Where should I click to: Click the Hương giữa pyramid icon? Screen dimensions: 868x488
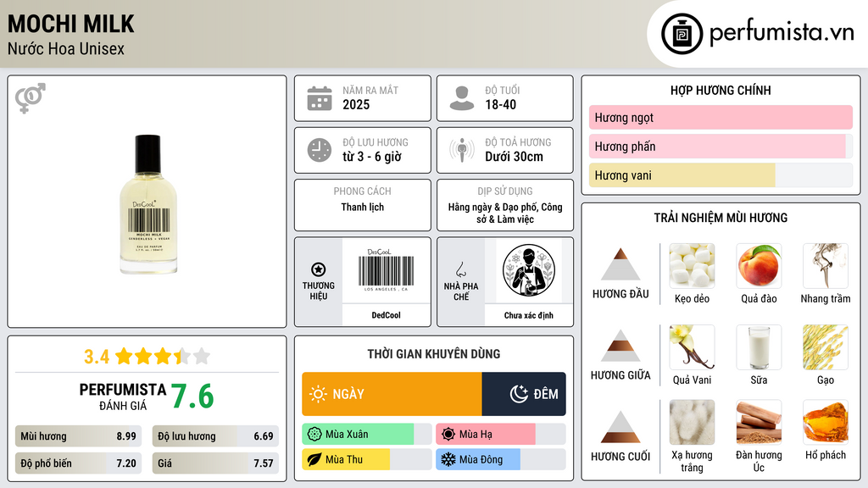point(620,346)
